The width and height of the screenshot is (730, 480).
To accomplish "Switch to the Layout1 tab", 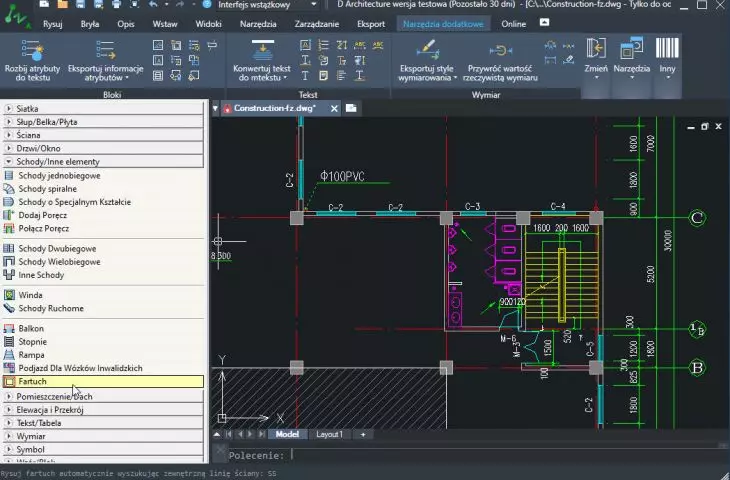I will point(329,434).
